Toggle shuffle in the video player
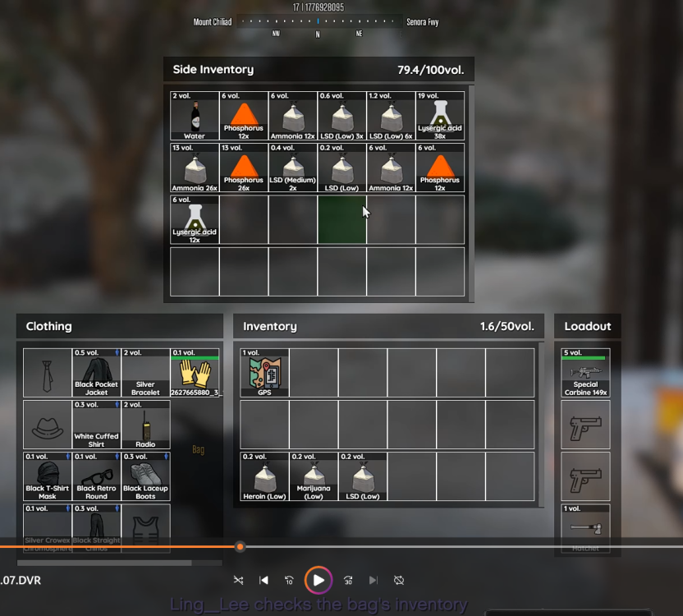The height and width of the screenshot is (616, 683). (238, 580)
